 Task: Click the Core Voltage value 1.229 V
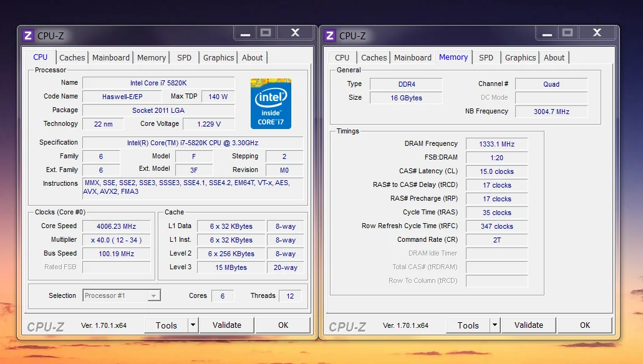[x=209, y=124]
